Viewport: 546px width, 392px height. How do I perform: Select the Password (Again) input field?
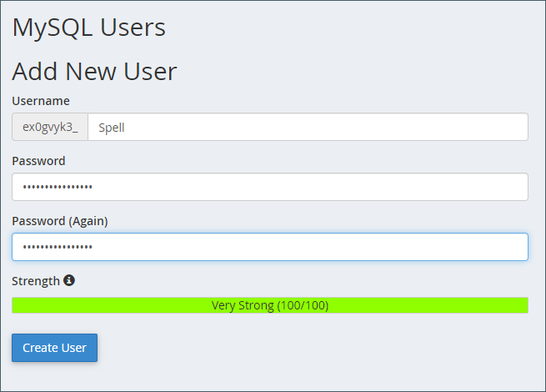(x=270, y=247)
